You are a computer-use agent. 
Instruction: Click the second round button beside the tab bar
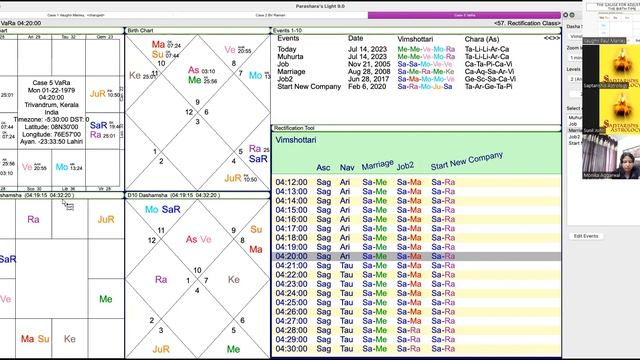pyautogui.click(x=572, y=15)
